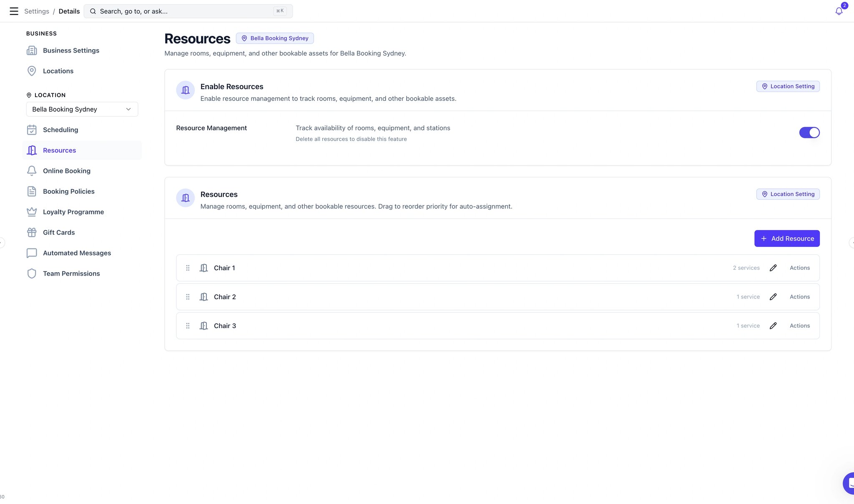The image size is (854, 504).
Task: Click the Bella Booking Sydney badge near title
Action: (275, 38)
